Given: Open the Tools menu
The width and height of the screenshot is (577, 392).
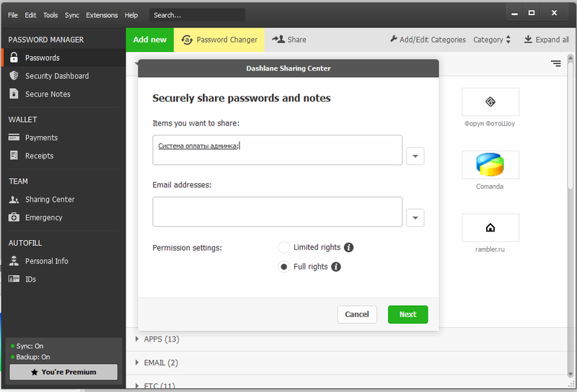Looking at the screenshot, I should [50, 15].
